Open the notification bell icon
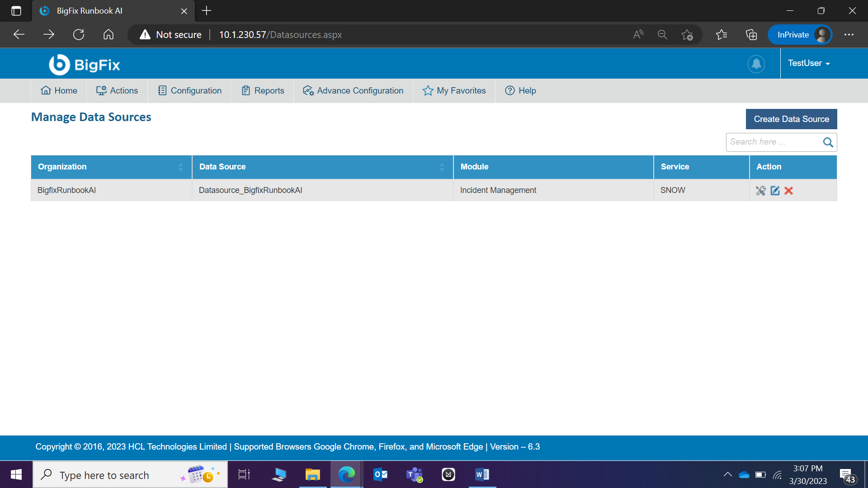The width and height of the screenshot is (868, 488). 756,64
